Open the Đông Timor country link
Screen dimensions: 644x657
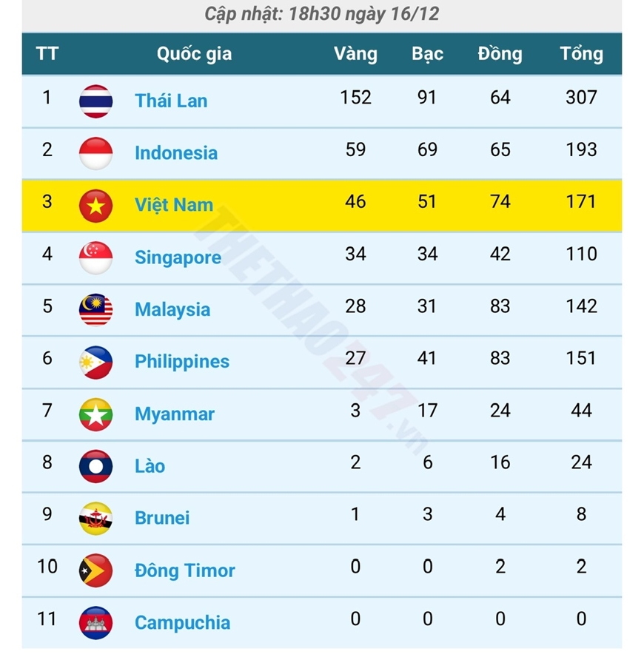pos(185,570)
